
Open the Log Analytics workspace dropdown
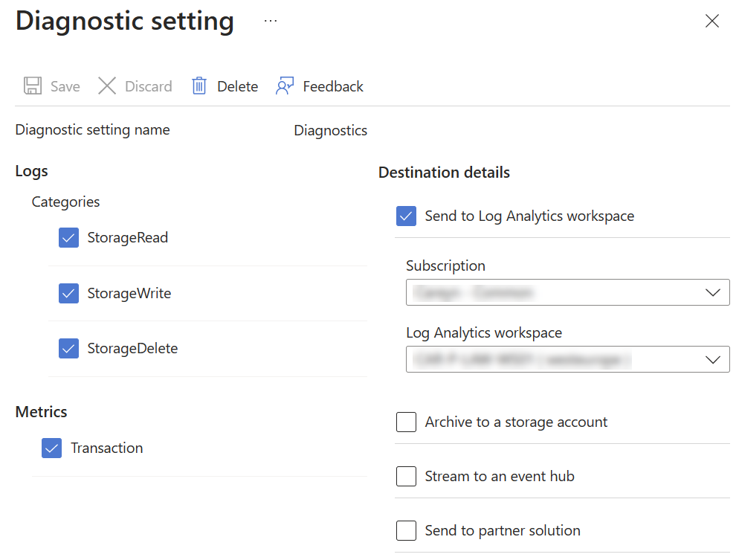click(567, 359)
